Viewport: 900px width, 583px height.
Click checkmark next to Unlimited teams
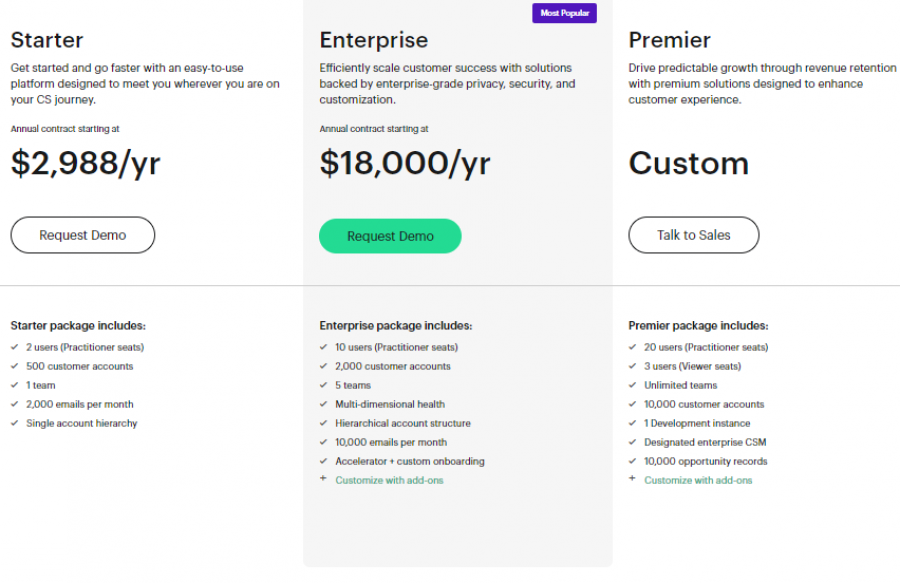pos(633,385)
